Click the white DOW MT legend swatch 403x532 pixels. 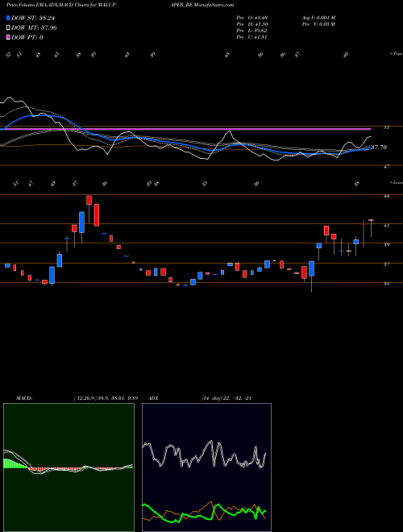[8, 27]
